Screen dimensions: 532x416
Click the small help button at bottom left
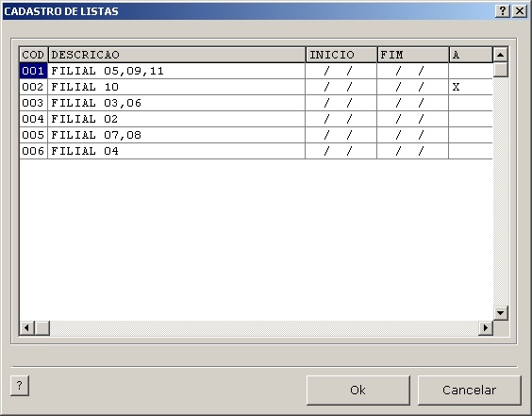[20, 386]
